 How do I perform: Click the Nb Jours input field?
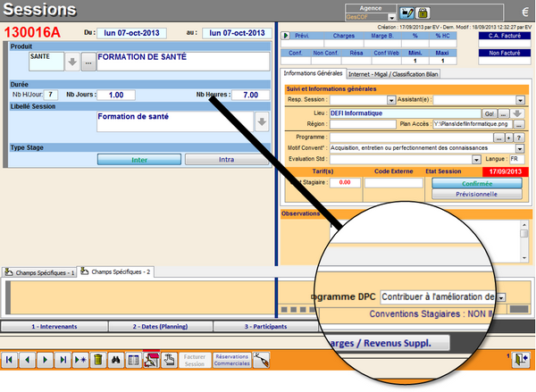115,95
